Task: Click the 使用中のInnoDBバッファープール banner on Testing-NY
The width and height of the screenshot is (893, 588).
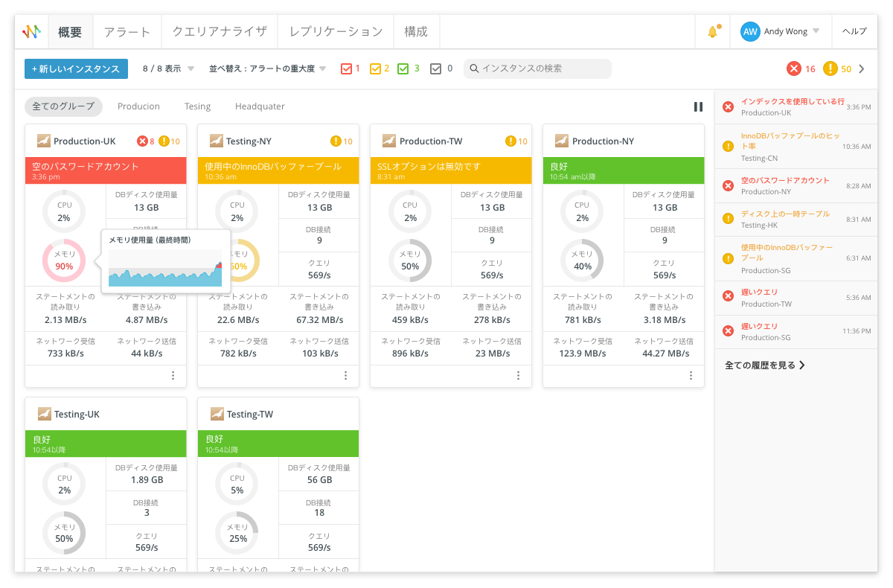Action: coord(278,170)
